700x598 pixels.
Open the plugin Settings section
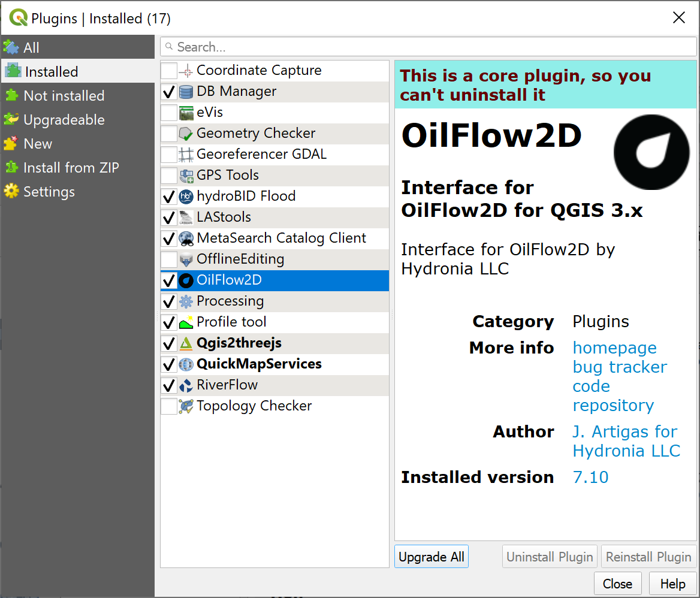click(x=49, y=192)
